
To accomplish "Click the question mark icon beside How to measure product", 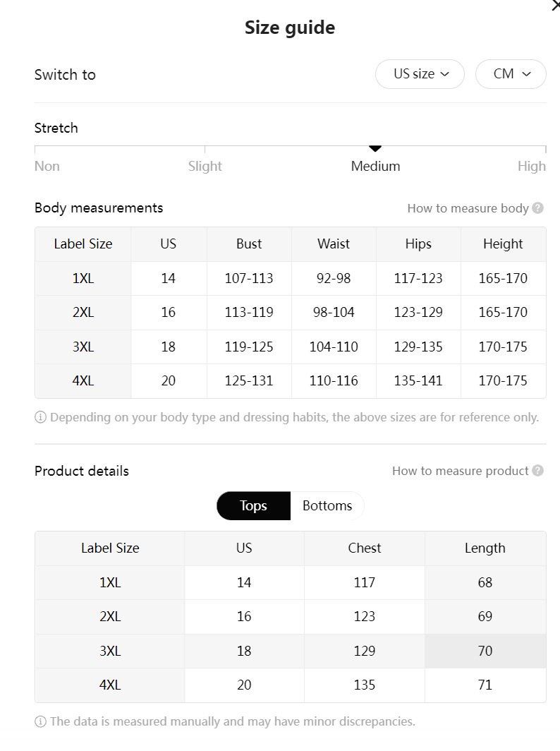I will coord(538,471).
